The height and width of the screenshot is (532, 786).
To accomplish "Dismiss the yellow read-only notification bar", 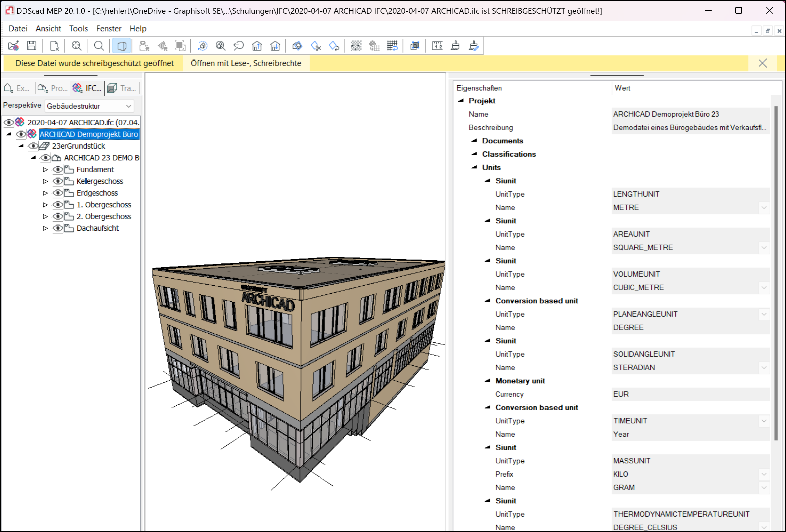I will click(x=763, y=63).
